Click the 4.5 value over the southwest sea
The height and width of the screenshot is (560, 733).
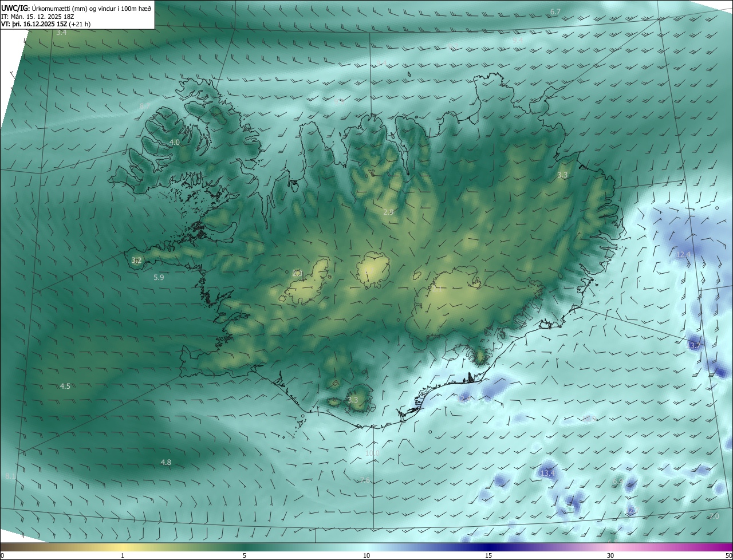(x=65, y=387)
